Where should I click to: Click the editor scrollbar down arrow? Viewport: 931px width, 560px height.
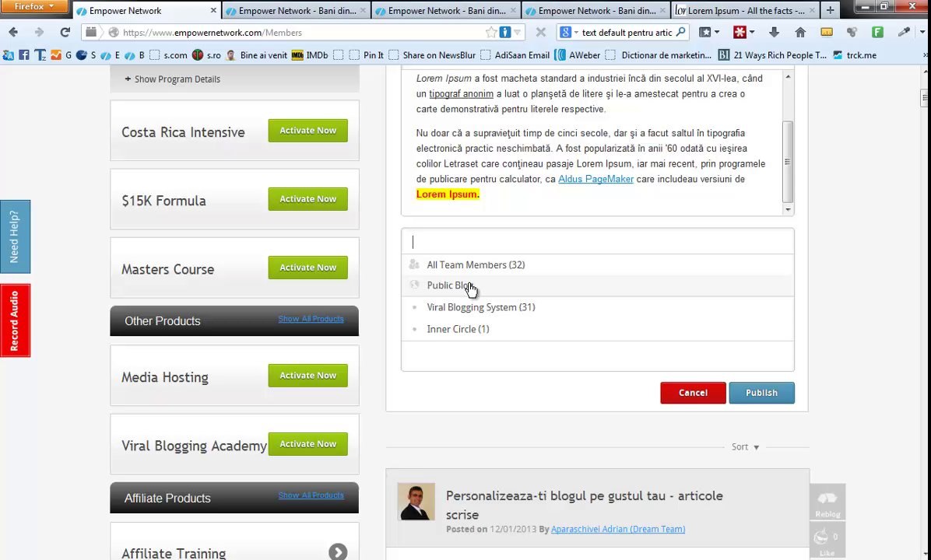788,209
